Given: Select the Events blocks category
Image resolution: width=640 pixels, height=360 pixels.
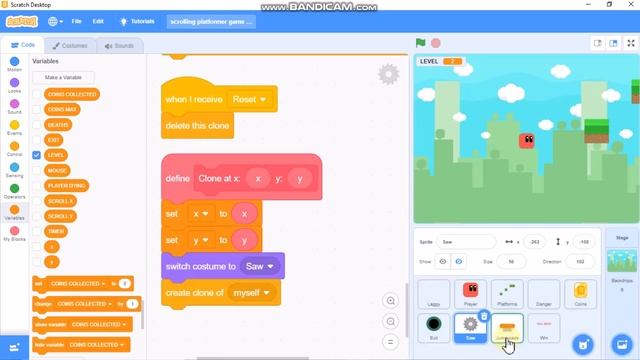Looking at the screenshot, I should click(14, 128).
